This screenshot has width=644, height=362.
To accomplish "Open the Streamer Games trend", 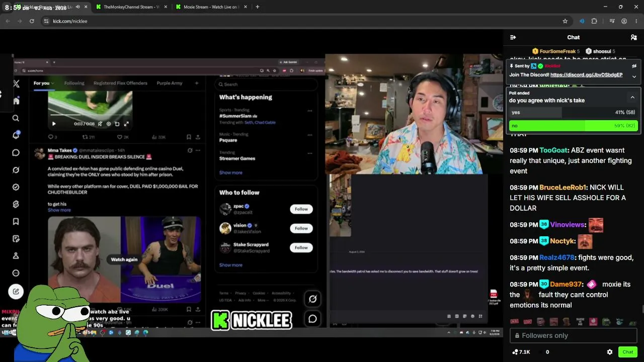I will click(237, 158).
